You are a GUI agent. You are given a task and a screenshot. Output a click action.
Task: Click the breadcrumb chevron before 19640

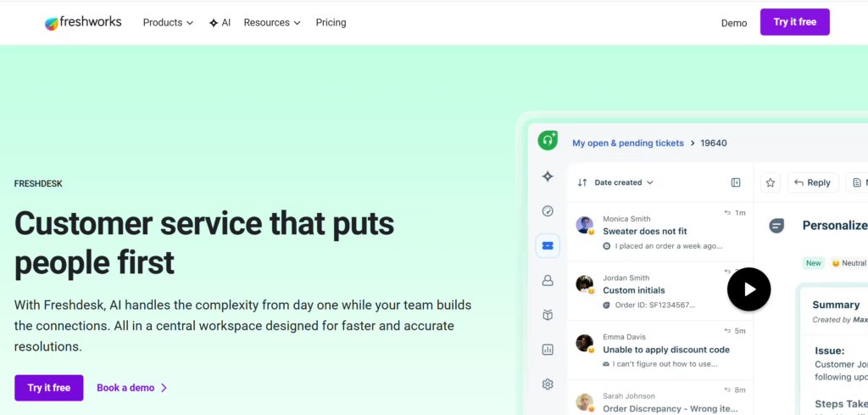coord(693,143)
